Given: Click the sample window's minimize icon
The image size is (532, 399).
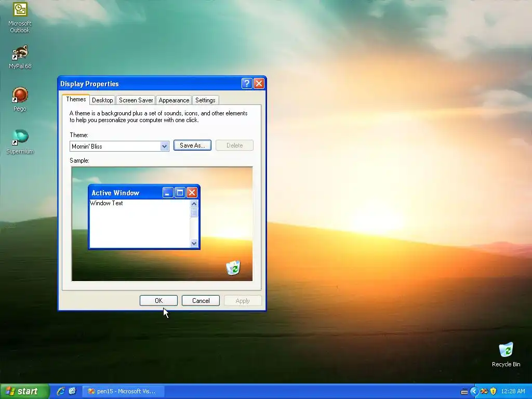Looking at the screenshot, I should pos(168,193).
